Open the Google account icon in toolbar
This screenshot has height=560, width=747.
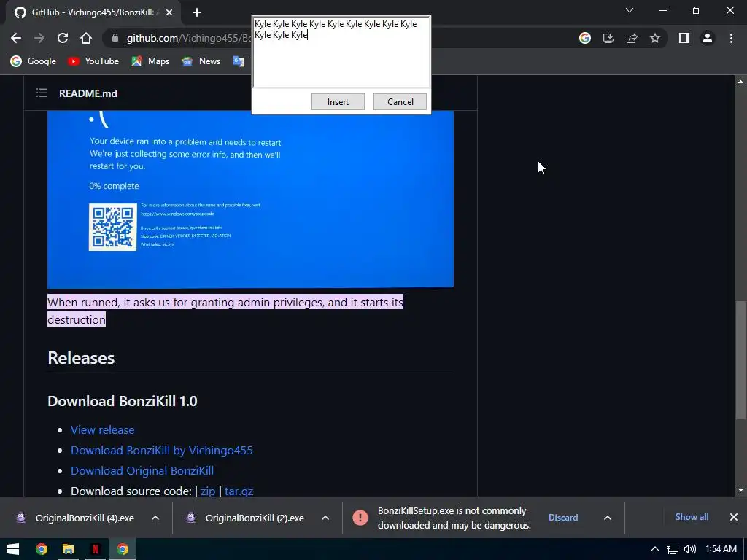[x=585, y=38]
